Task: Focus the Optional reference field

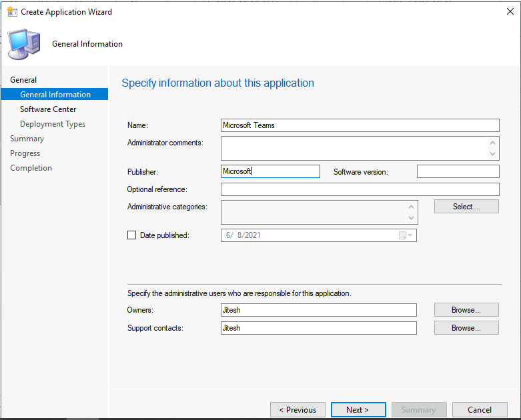Action: click(360, 189)
